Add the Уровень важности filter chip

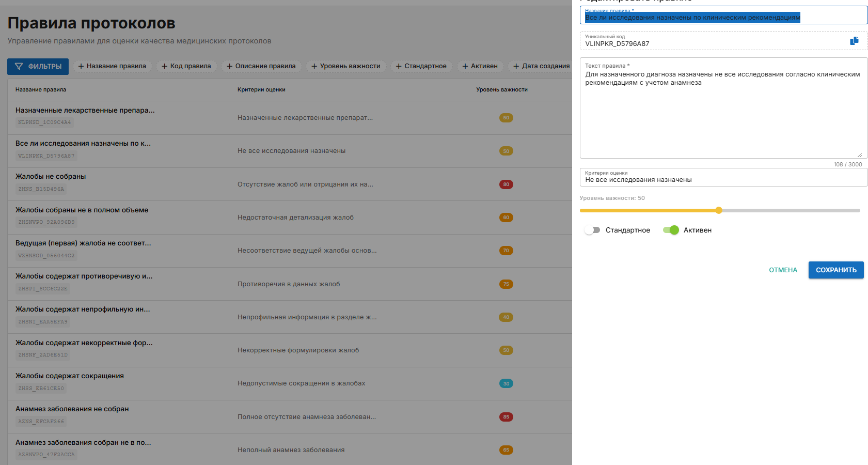(x=345, y=66)
